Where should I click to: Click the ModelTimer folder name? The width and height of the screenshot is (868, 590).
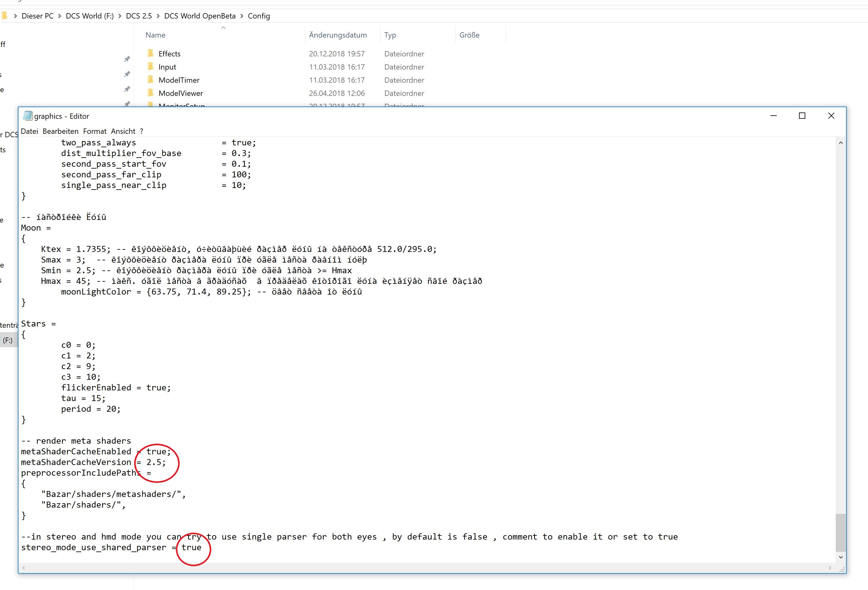[x=179, y=80]
